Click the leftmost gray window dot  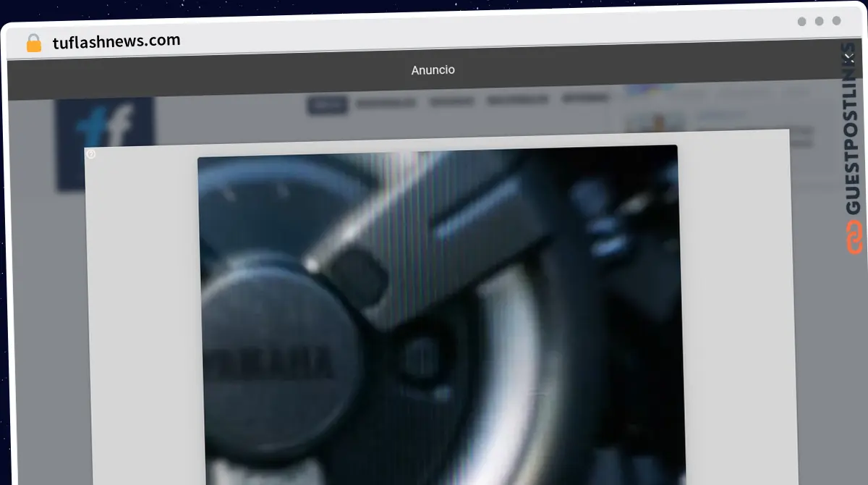tap(801, 22)
